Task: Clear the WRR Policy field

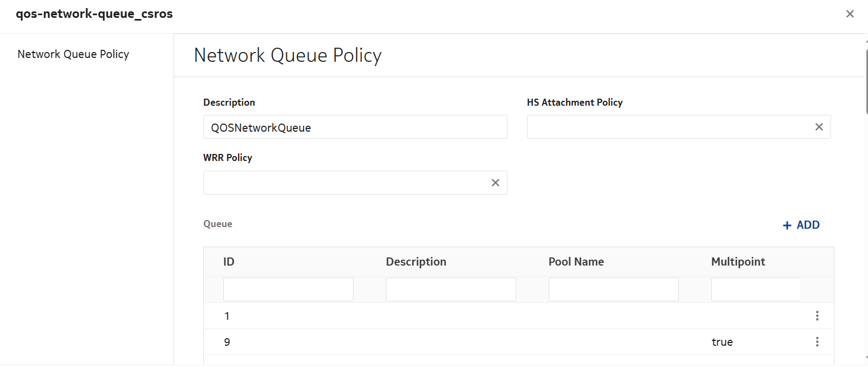Action: point(495,183)
